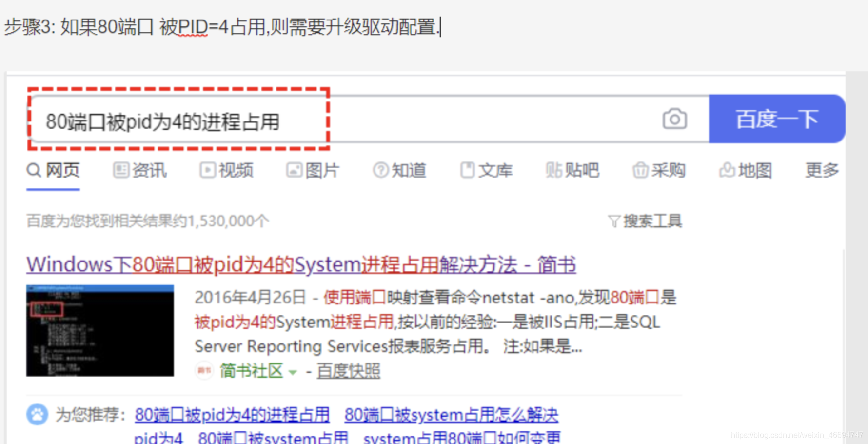Click the 简书 site logo icon
The height and width of the screenshot is (444, 868).
204,371
